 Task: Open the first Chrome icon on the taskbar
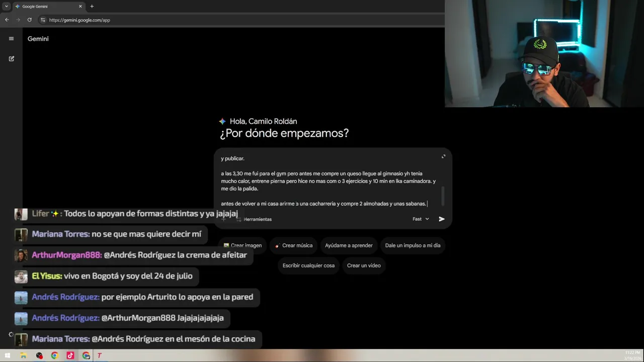click(x=54, y=355)
